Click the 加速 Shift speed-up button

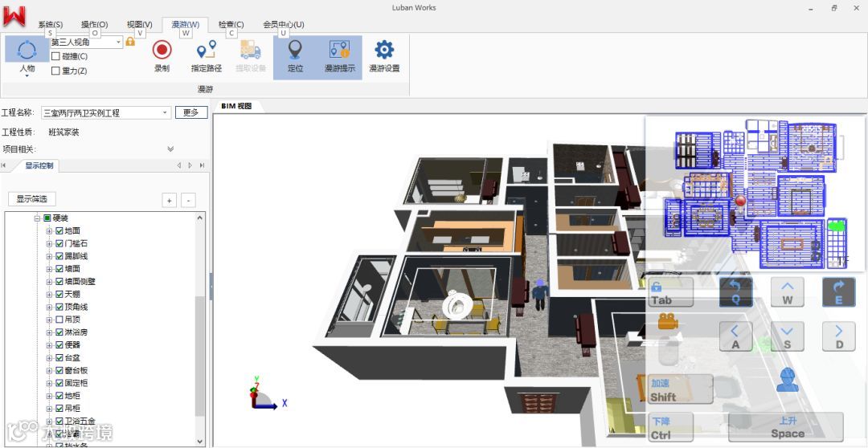[x=681, y=389]
